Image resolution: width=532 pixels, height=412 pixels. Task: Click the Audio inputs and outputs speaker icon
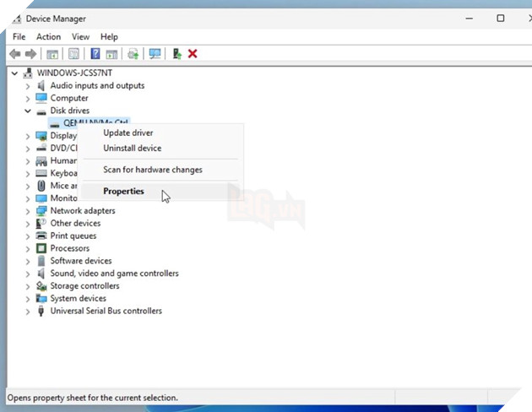(41, 85)
